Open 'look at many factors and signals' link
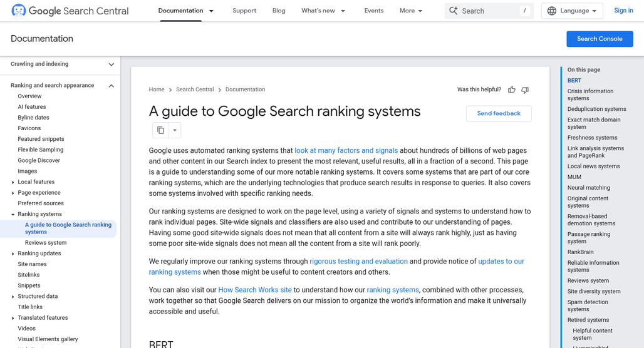The width and height of the screenshot is (644, 348). click(x=346, y=151)
